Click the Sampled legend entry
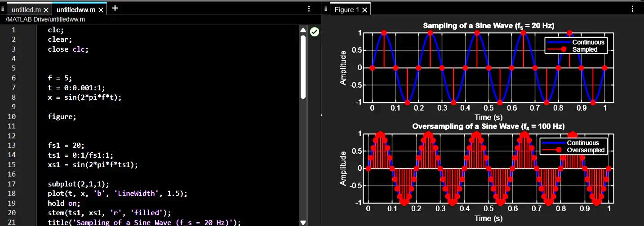Image resolution: width=644 pixels, height=226 pixels. (x=584, y=49)
